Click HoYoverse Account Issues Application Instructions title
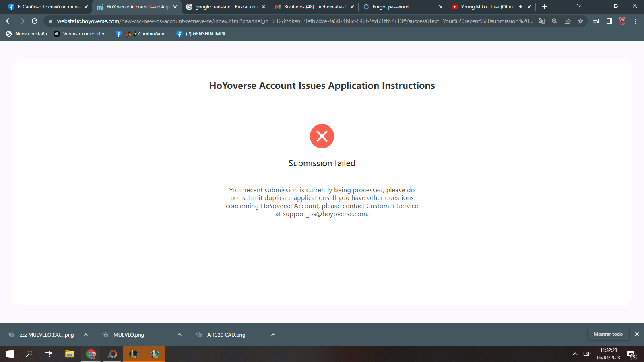The width and height of the screenshot is (644, 362). click(x=322, y=86)
